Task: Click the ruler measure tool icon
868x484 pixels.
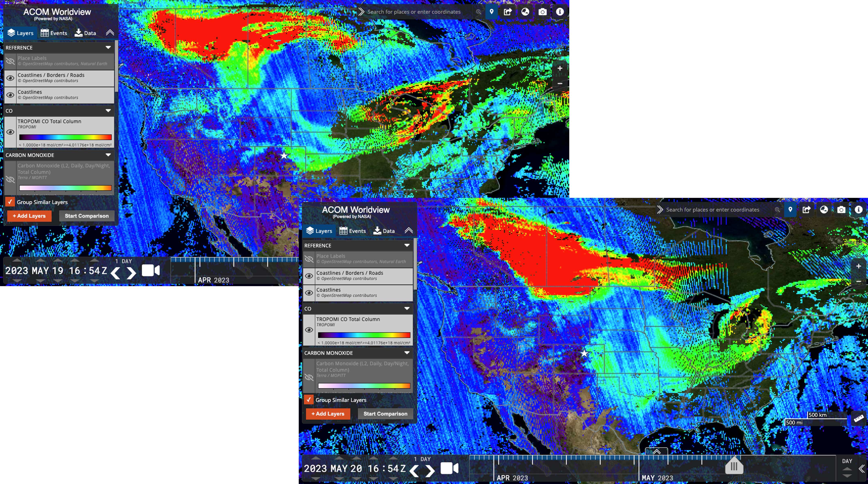Action: [859, 419]
